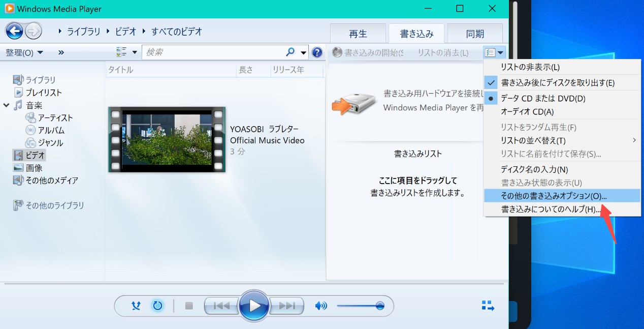This screenshot has height=329, width=644.
Task: Open the すべてのビデオ breadcrumb arrow
Action: [144, 32]
